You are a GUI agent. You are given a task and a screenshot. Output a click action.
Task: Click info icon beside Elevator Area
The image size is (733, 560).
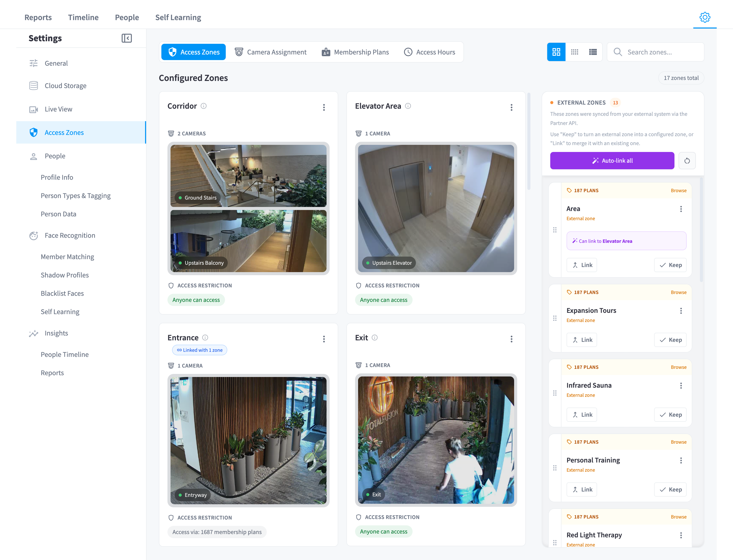(408, 106)
